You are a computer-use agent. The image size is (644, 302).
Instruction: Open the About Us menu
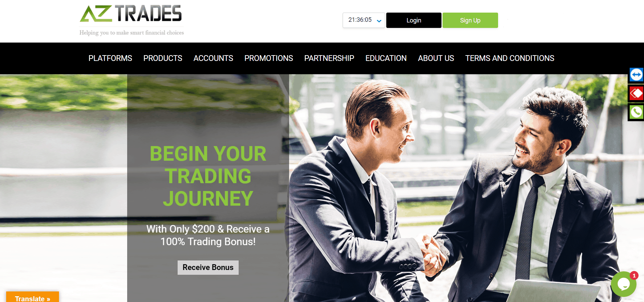[436, 58]
